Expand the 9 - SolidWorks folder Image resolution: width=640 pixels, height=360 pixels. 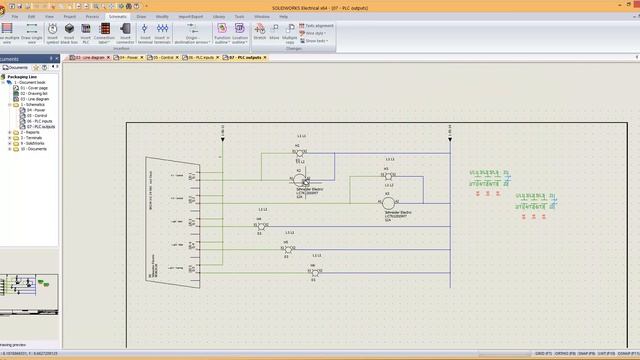point(10,143)
